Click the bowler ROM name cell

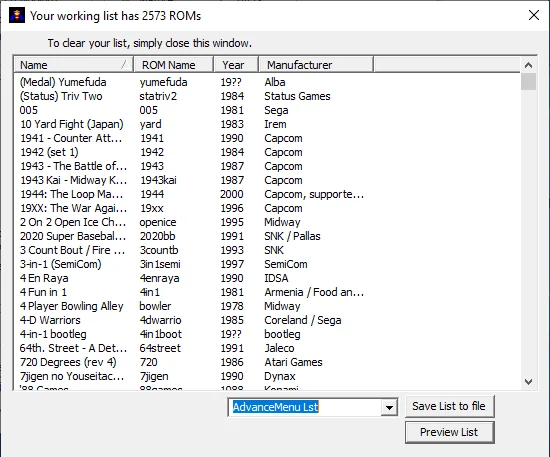point(155,307)
